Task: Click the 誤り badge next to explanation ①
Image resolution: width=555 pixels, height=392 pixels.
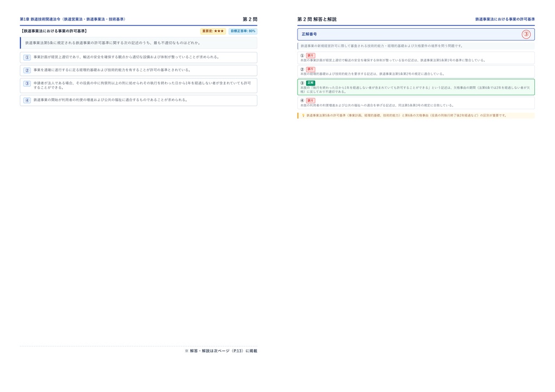Action: [311, 55]
